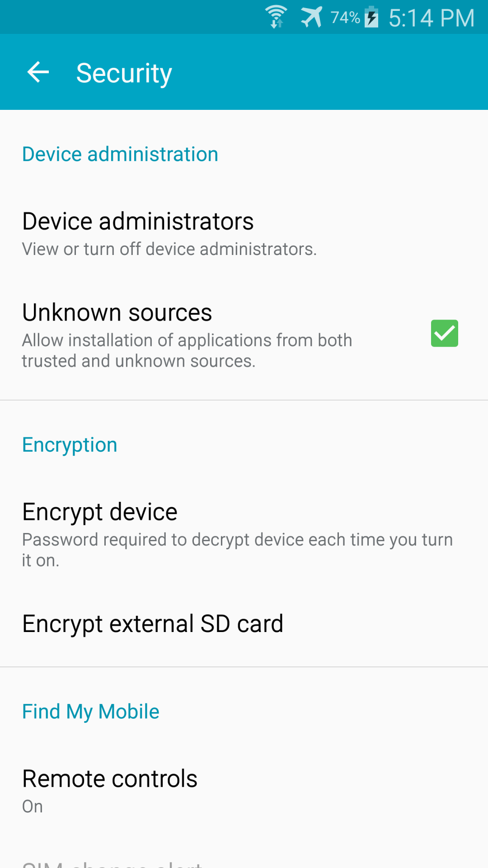Tap the Security title text
488x868 pixels.
[124, 73]
